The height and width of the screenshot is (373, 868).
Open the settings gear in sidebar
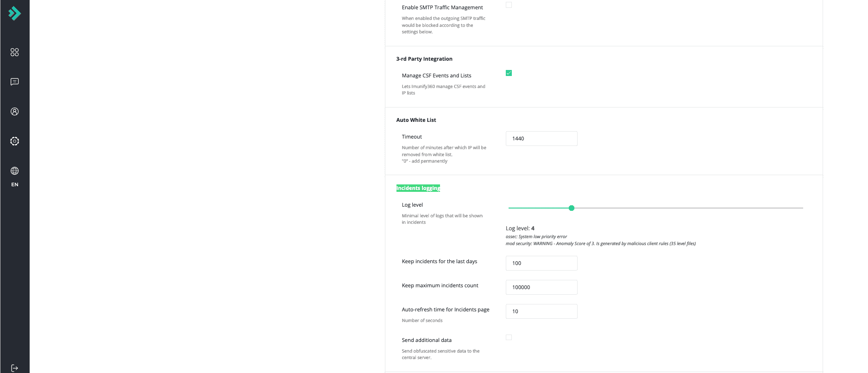[x=15, y=141]
